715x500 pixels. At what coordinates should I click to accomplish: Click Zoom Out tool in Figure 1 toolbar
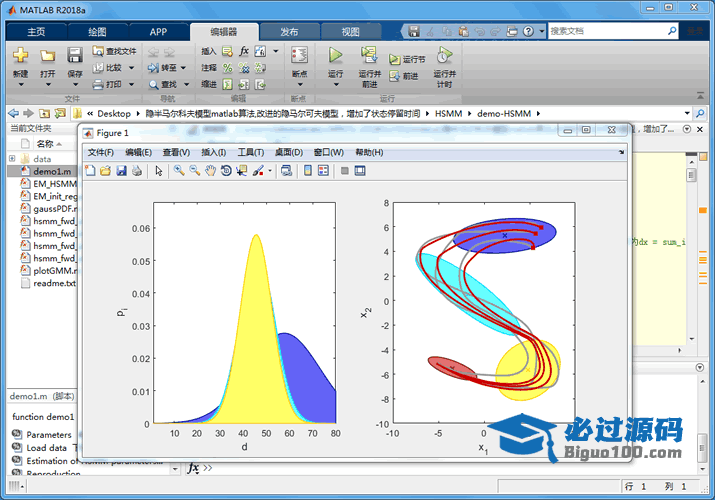click(195, 170)
